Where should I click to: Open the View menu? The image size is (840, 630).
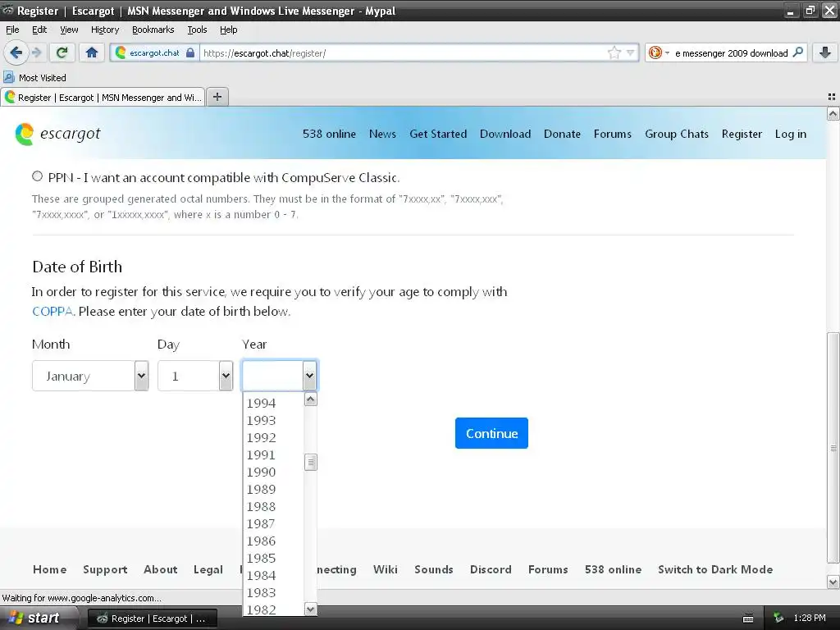click(x=69, y=30)
